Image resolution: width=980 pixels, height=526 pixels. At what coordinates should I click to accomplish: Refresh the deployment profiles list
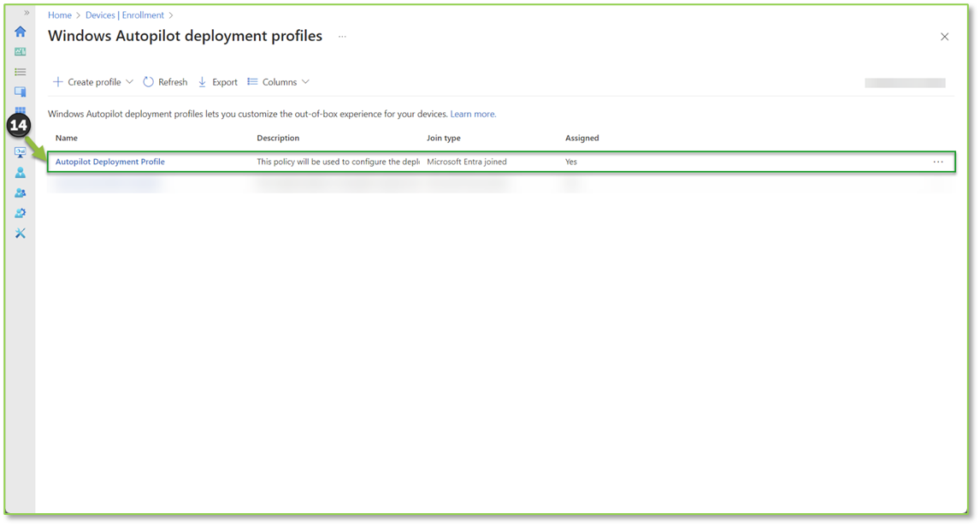(165, 81)
